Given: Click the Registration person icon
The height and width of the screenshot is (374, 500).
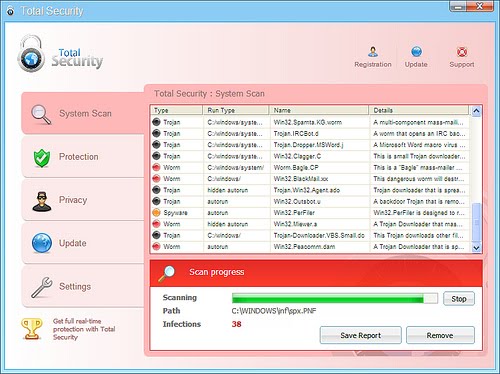Looking at the screenshot, I should coord(373,52).
